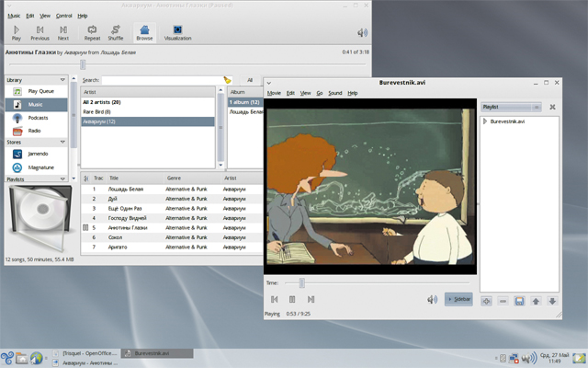Collapse the Library section expander

point(62,80)
